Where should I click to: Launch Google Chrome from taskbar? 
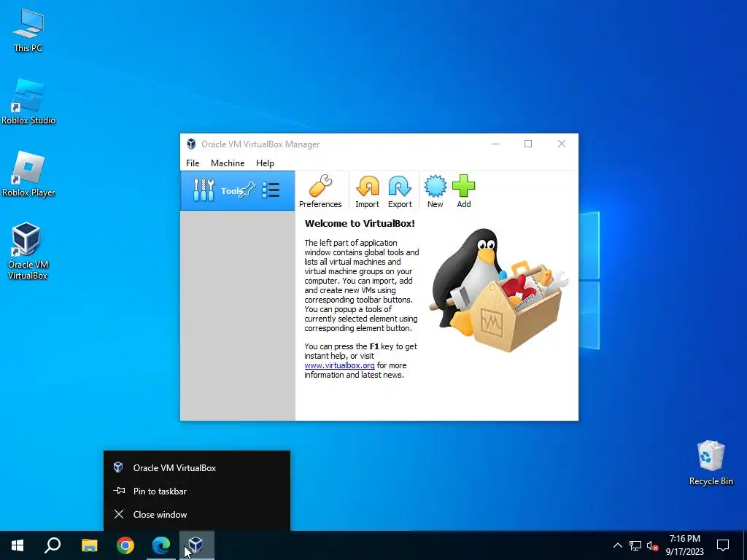pyautogui.click(x=125, y=545)
